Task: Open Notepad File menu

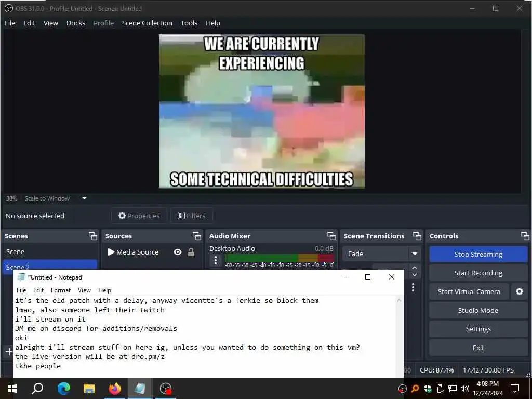Action: [x=21, y=290]
